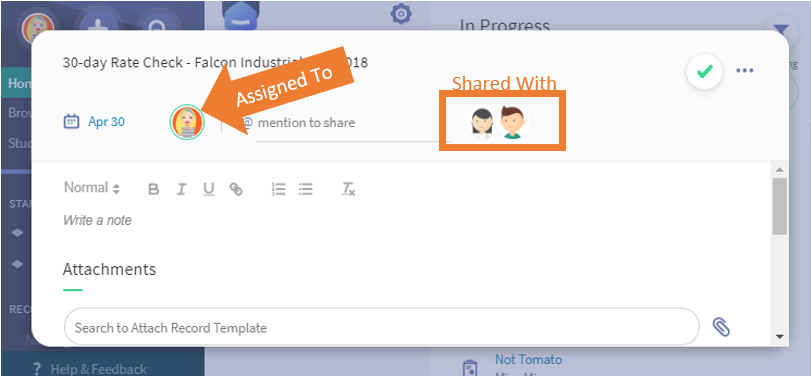Apply bulleted list formatting

(x=306, y=189)
